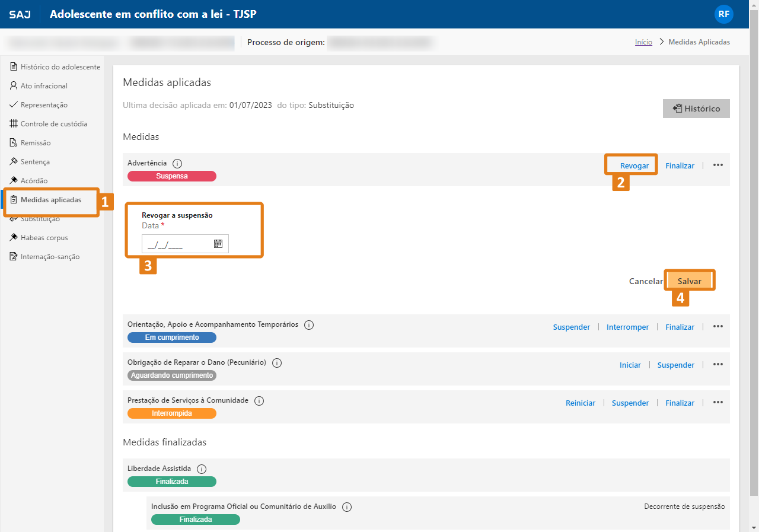Click Finalizar for Advertência
Image resolution: width=759 pixels, height=532 pixels.
click(680, 165)
